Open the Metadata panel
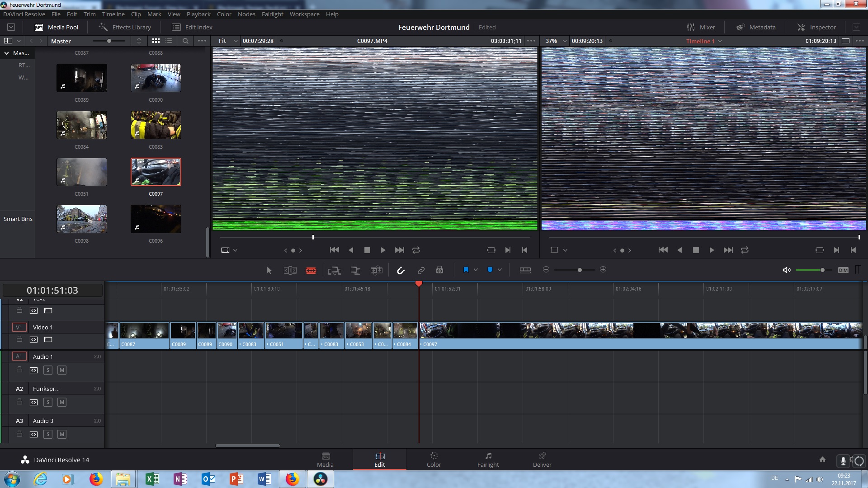 click(x=756, y=27)
